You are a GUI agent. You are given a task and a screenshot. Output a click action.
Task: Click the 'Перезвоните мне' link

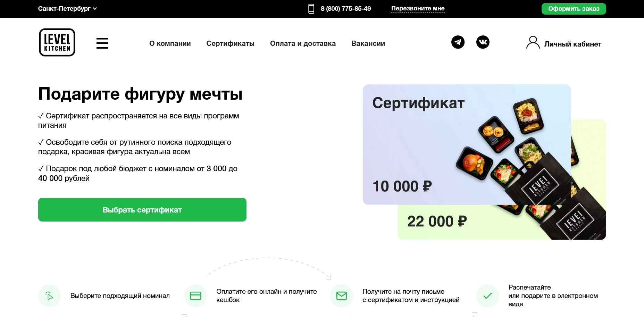[x=418, y=8]
